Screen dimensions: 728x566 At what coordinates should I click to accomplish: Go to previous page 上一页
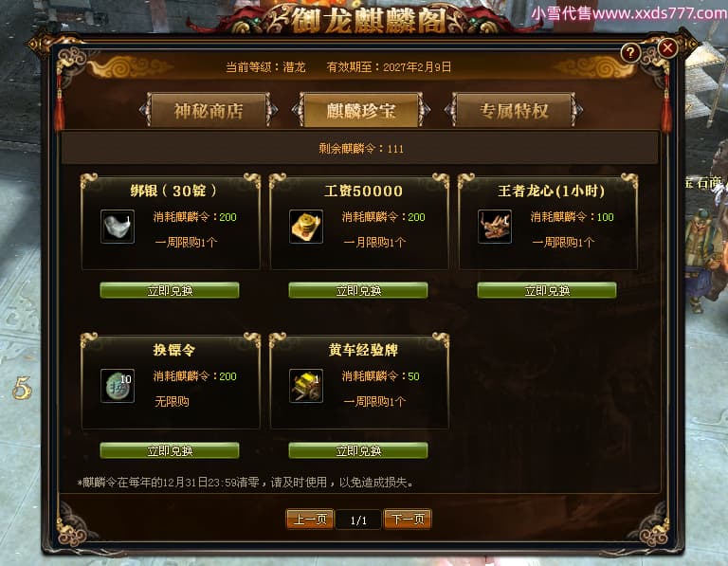[x=310, y=520]
